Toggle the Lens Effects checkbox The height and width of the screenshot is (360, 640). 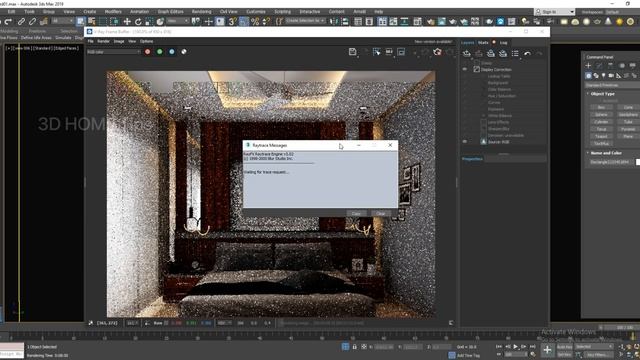[x=483, y=122]
